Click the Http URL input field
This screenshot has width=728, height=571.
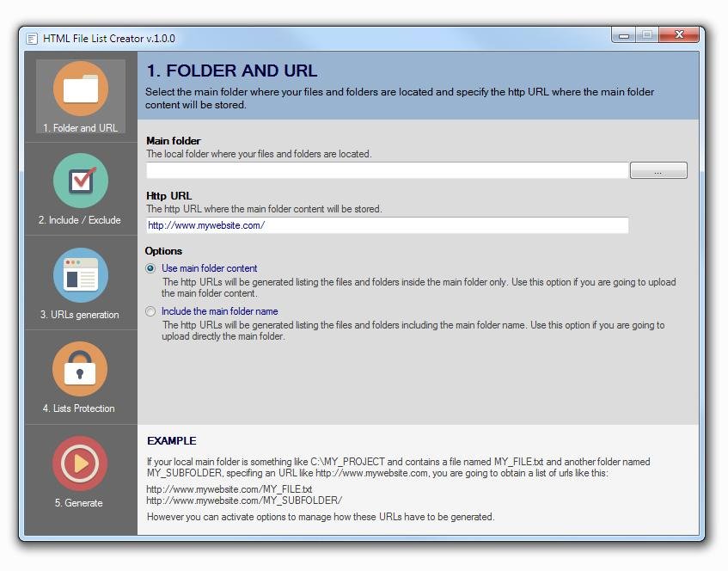[x=385, y=225]
